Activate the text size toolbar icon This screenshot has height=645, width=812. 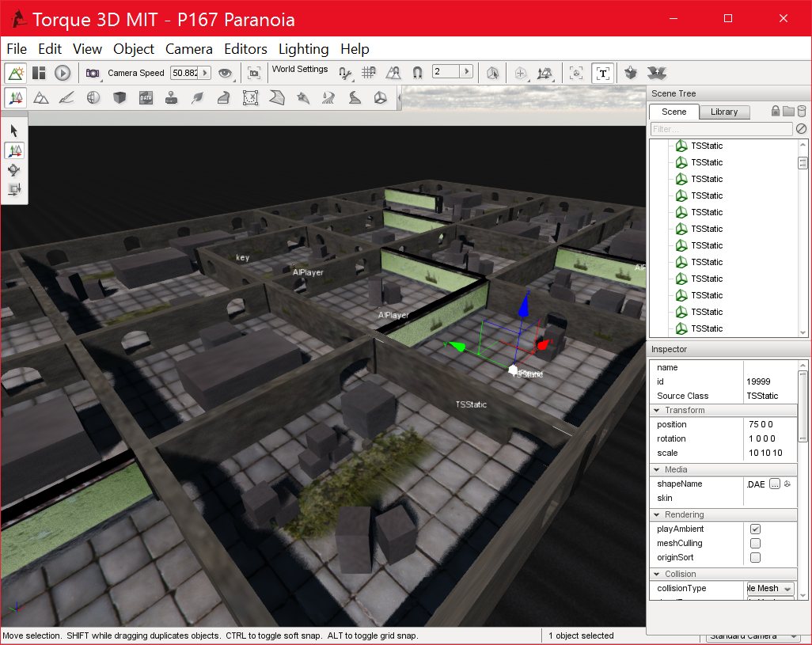click(602, 72)
